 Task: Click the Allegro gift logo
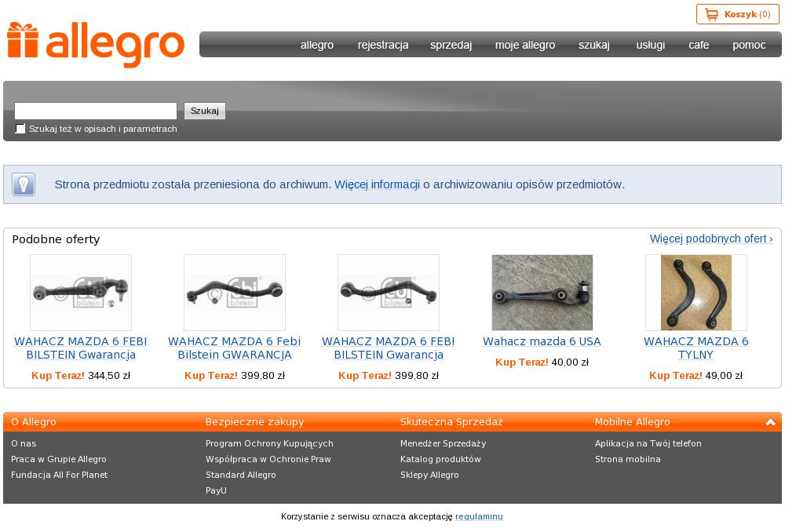click(x=95, y=45)
